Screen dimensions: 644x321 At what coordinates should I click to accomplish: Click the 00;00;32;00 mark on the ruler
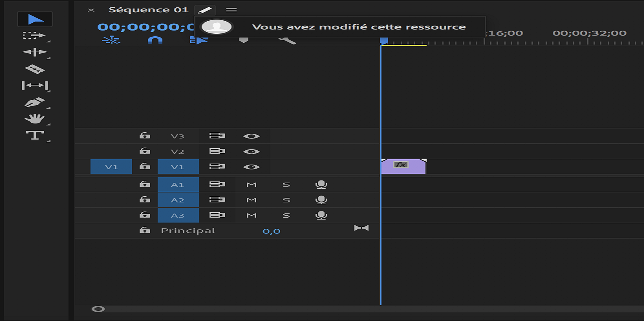[x=589, y=33]
